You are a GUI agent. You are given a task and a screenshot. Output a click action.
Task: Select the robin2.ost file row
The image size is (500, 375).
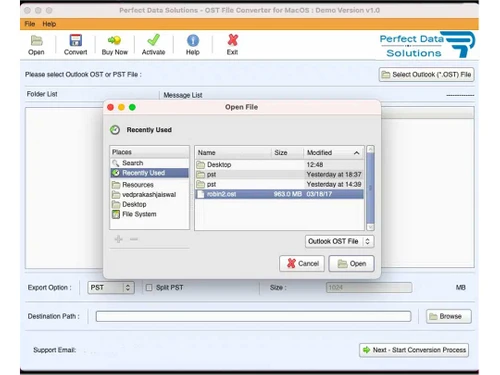coord(279,194)
